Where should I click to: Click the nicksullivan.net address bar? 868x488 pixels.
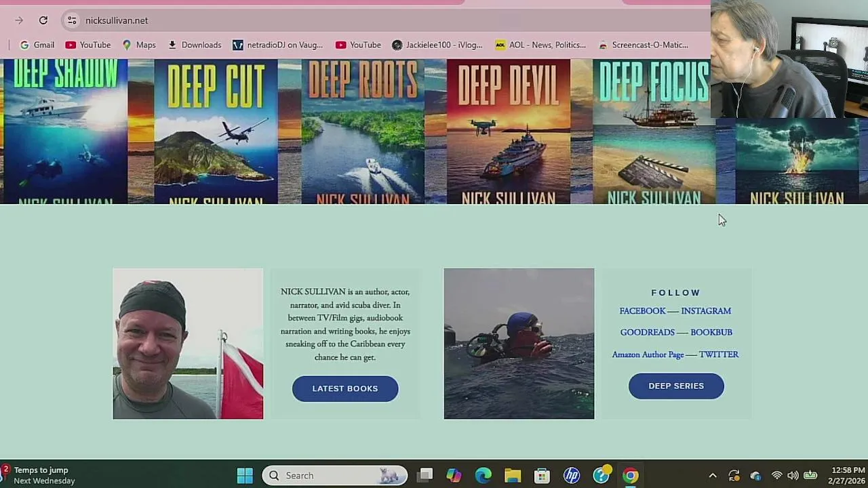click(387, 20)
